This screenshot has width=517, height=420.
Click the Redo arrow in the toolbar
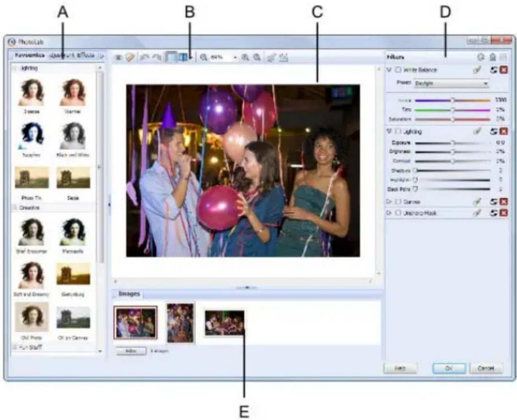pos(157,57)
